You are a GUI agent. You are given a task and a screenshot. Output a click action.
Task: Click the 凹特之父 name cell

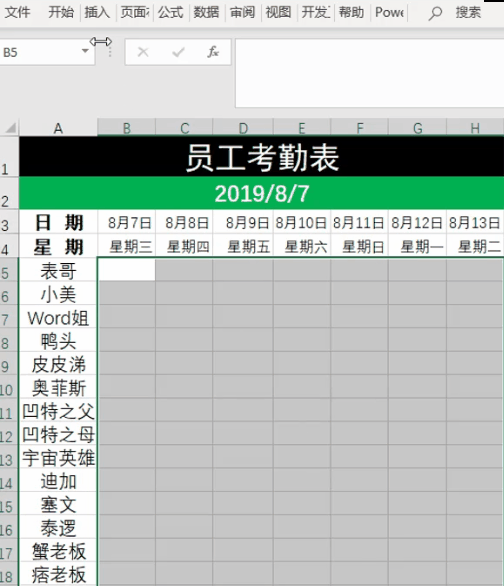click(x=58, y=410)
